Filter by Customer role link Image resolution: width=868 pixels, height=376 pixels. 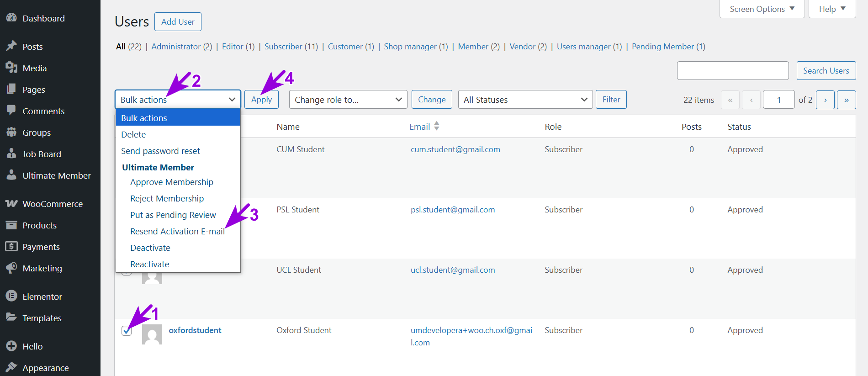351,47
